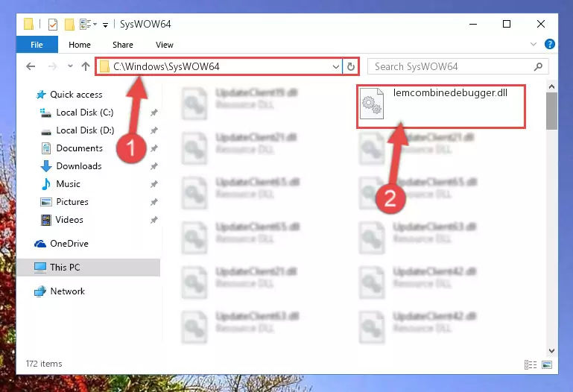Maximize the SysWOW64 window
This screenshot has width=573, height=392.
click(507, 24)
